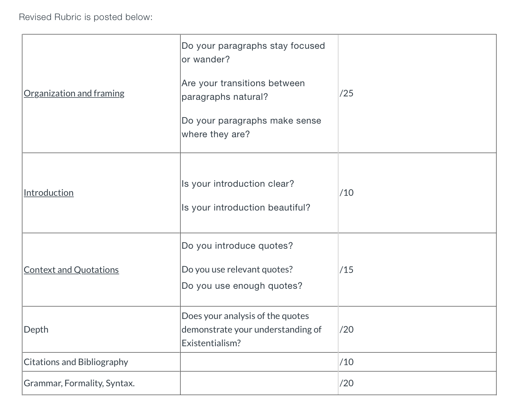Click the /10 score for Citations
The image size is (532, 415).
point(346,362)
